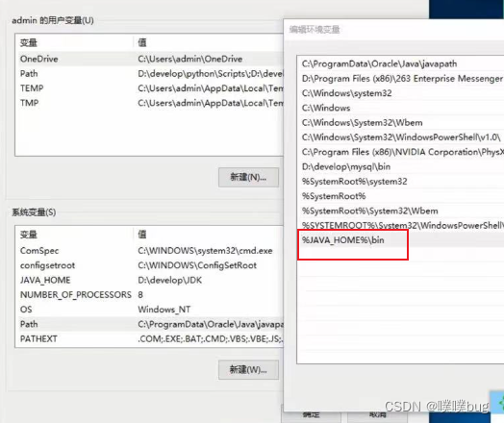
Task: Select the TMP user variable row
Action: point(150,103)
